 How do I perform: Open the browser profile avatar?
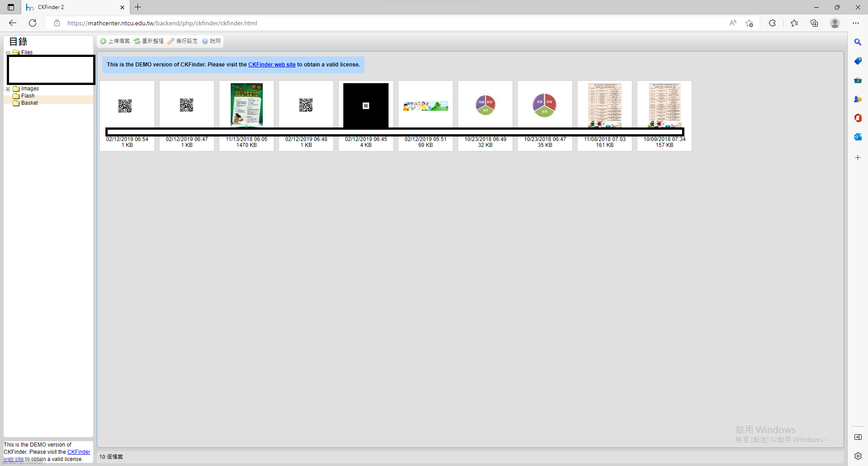[x=835, y=23]
